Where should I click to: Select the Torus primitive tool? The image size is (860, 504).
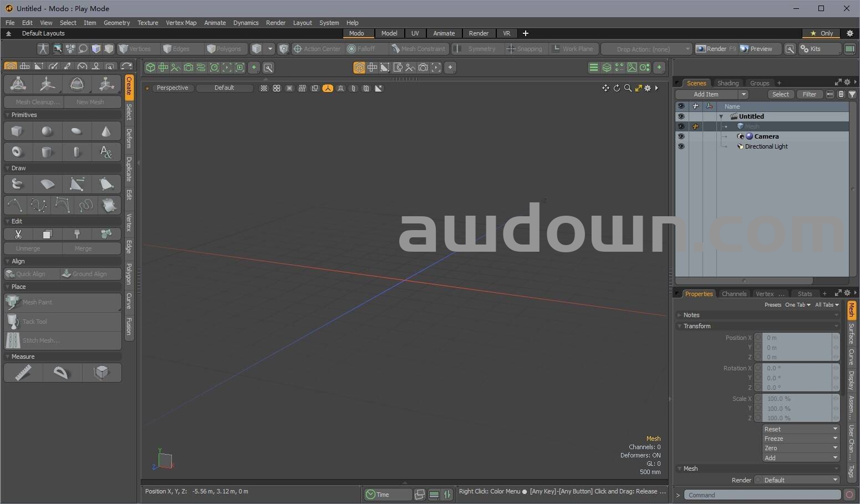(17, 152)
